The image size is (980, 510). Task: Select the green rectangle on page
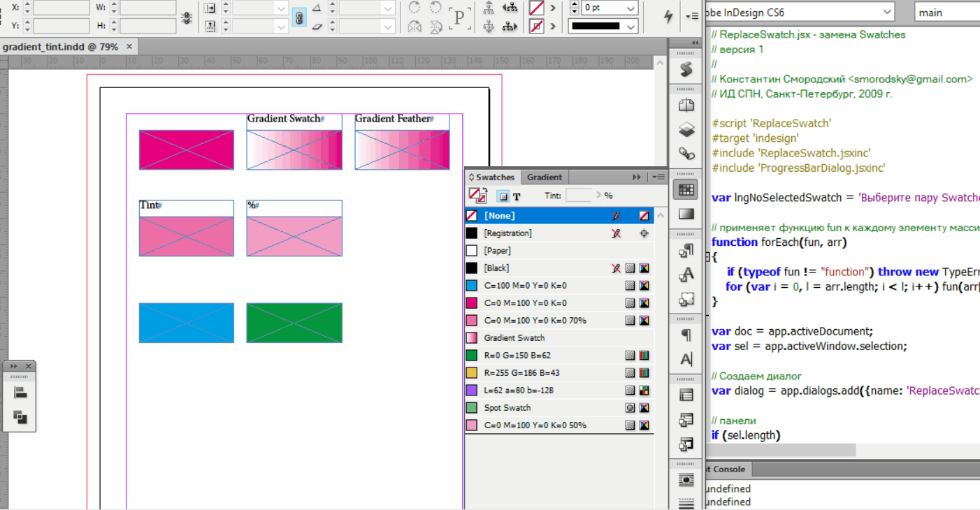pos(294,323)
